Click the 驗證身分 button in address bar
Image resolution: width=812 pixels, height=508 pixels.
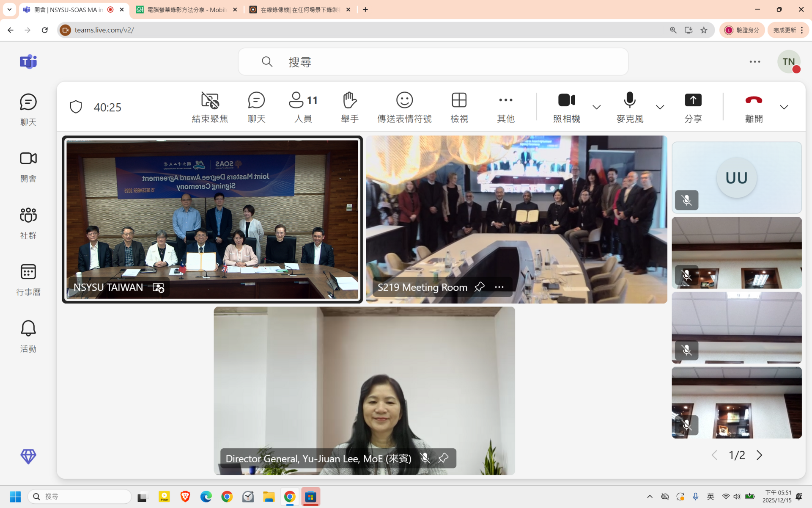click(742, 30)
